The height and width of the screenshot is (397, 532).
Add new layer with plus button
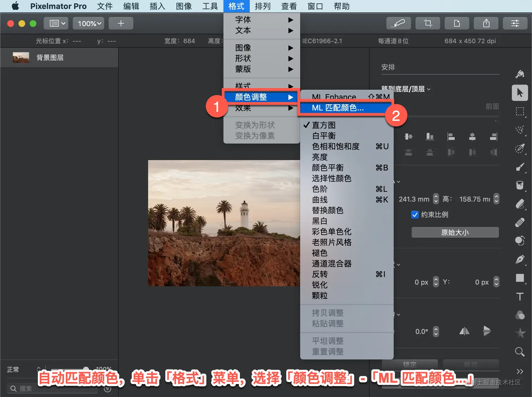coord(121,23)
